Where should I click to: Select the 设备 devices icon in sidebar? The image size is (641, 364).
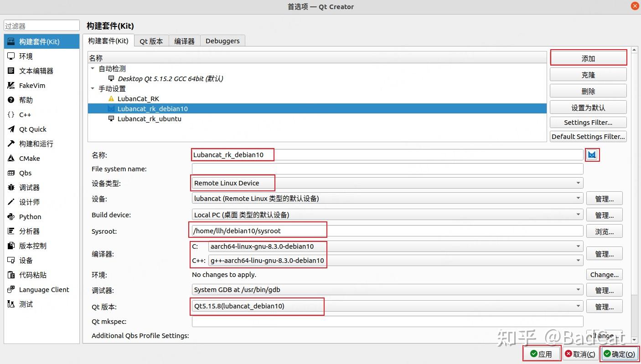pyautogui.click(x=11, y=260)
